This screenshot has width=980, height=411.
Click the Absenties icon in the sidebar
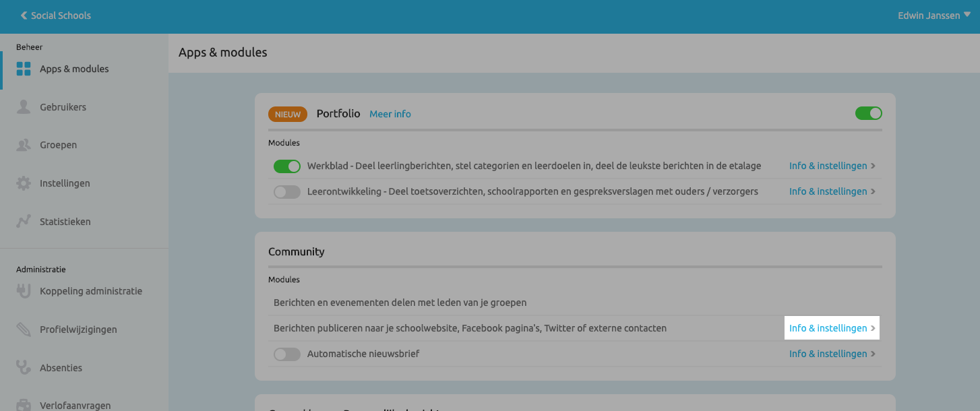[x=22, y=367]
